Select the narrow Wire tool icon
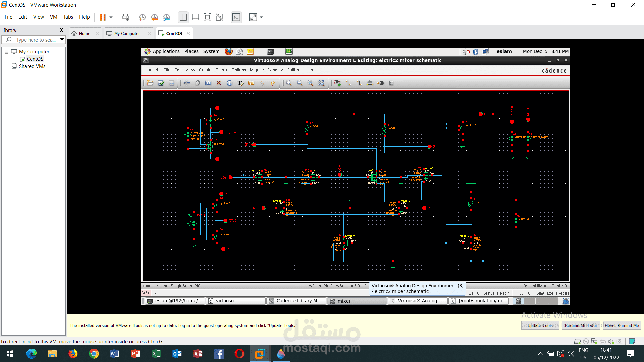 [348, 83]
